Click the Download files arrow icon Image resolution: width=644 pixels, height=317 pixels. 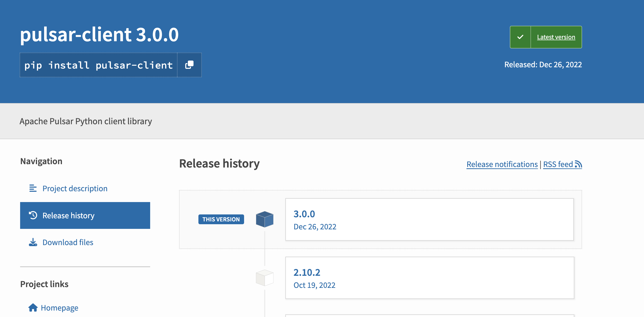(x=33, y=242)
